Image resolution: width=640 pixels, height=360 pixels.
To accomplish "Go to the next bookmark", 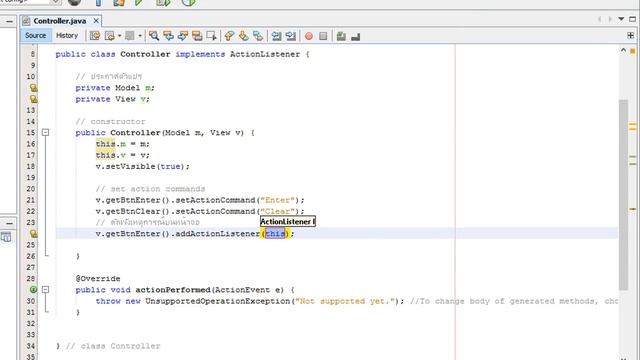I will pos(244,36).
